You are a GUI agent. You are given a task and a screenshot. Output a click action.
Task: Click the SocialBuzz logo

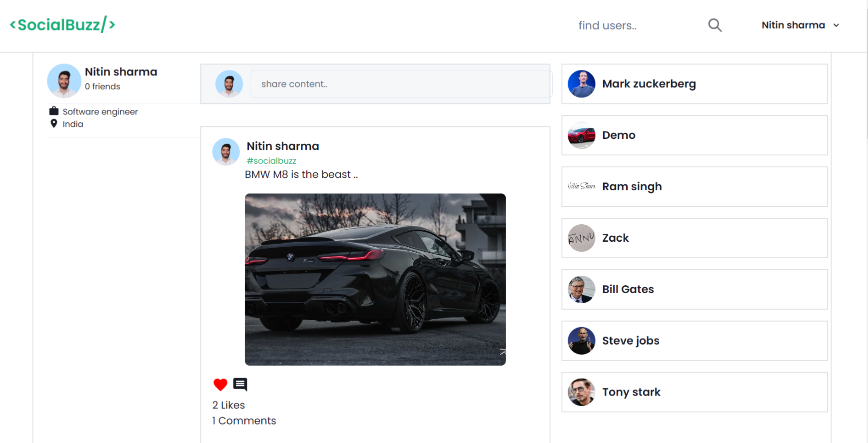(x=62, y=23)
